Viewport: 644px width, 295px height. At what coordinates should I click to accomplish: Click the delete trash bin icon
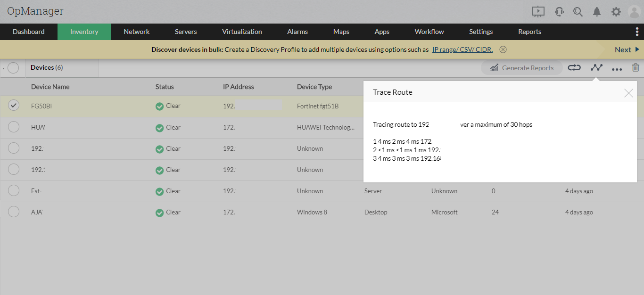click(636, 68)
